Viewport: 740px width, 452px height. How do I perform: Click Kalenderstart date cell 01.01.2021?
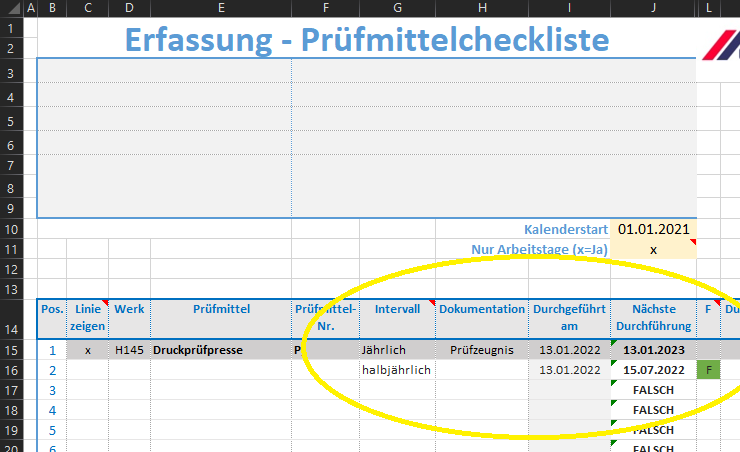pos(653,229)
